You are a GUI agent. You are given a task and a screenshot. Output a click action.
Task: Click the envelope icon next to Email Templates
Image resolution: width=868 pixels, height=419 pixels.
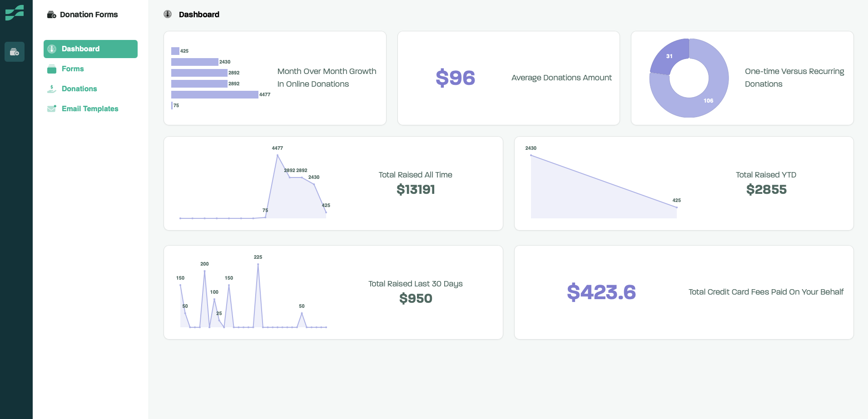click(x=51, y=108)
